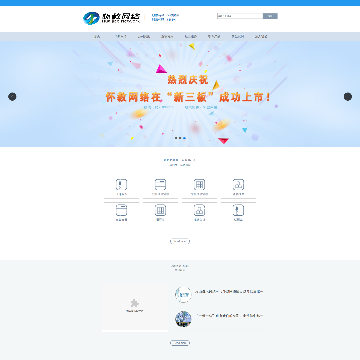Image resolution: width=360 pixels, height=360 pixels.
Task: Open the third navigation bar item
Action: tap(144, 36)
